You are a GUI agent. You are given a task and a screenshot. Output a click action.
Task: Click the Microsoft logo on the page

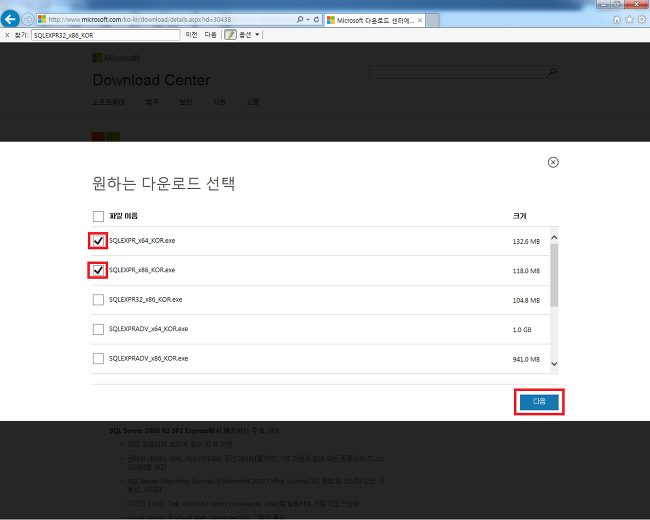point(116,58)
